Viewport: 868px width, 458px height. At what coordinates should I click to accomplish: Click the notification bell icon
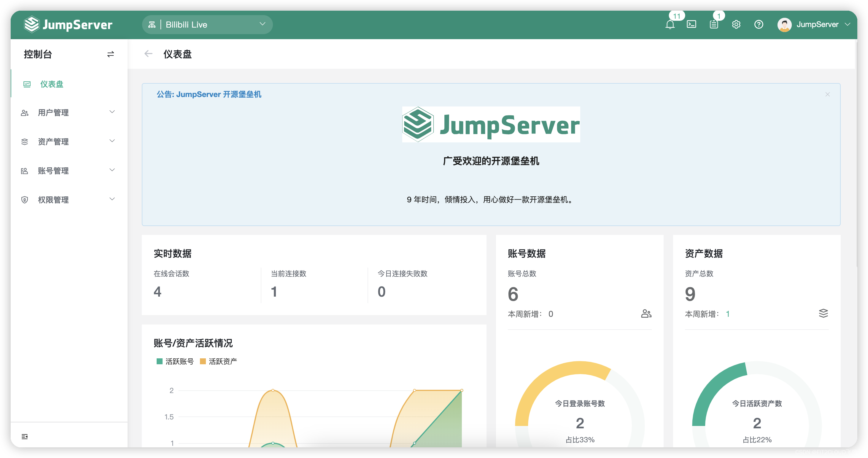click(x=670, y=24)
